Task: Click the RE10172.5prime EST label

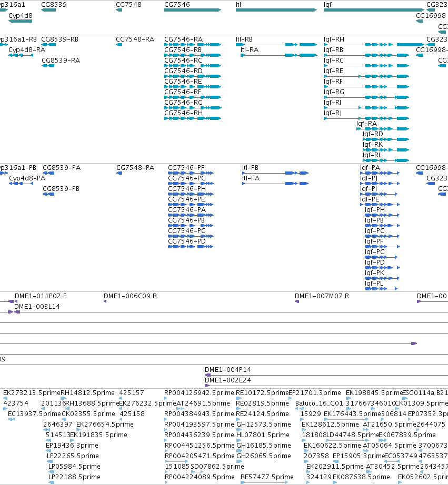Action: (x=262, y=393)
